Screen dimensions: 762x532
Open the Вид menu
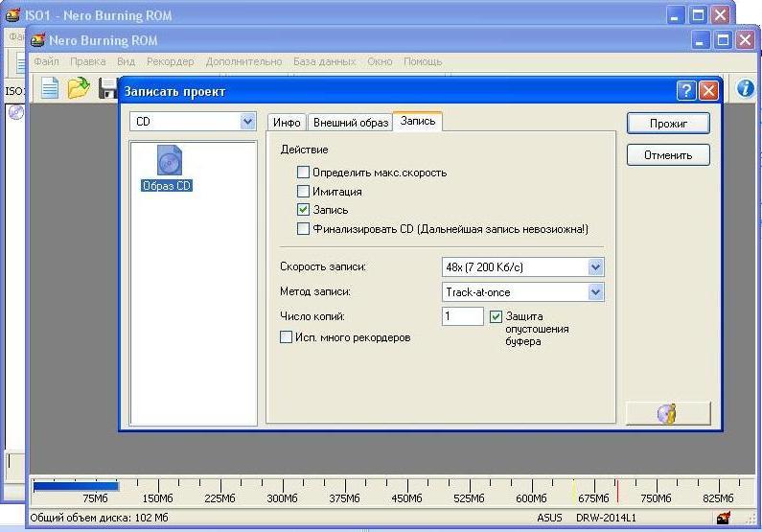point(126,61)
